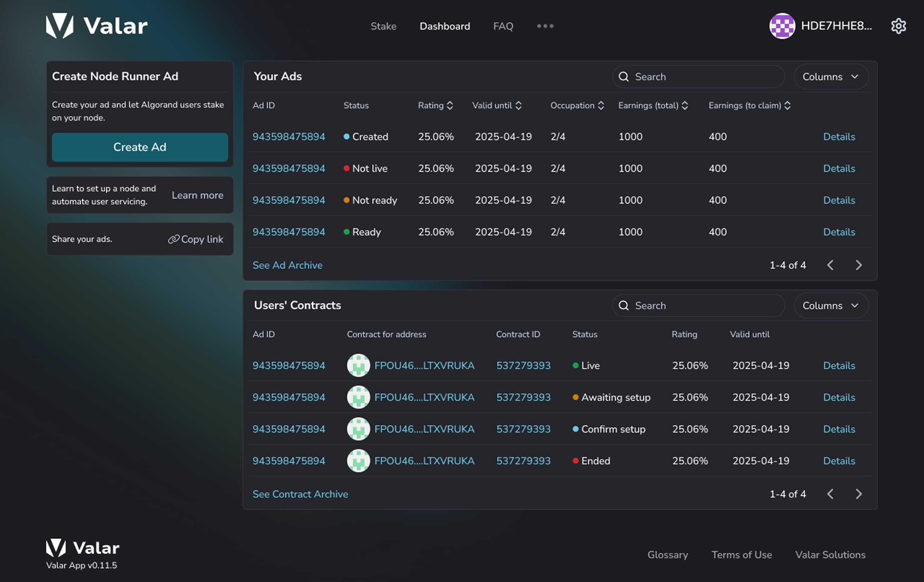Expand Columns dropdown in Users' Contracts

[831, 306]
